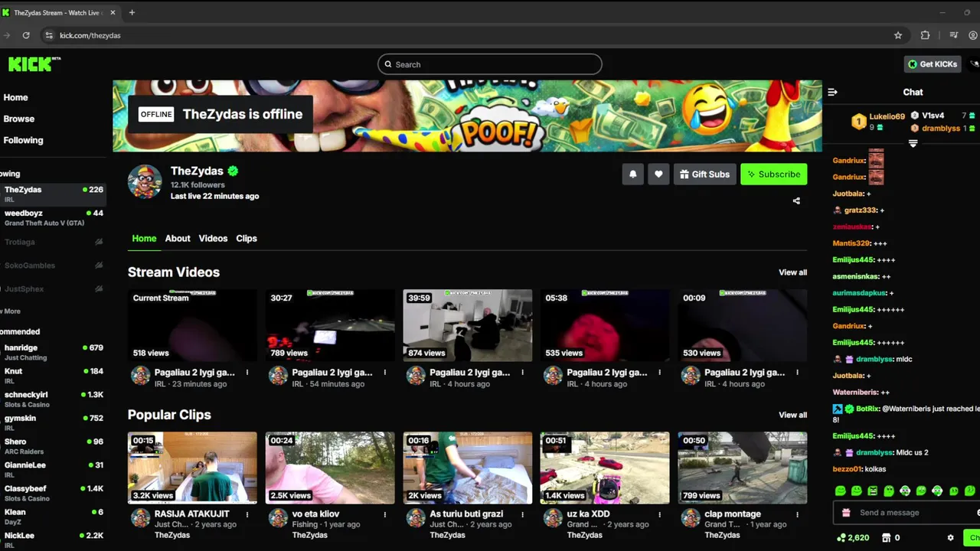980x551 pixels.
Task: Open Classybeef recommended channel
Action: (x=52, y=493)
